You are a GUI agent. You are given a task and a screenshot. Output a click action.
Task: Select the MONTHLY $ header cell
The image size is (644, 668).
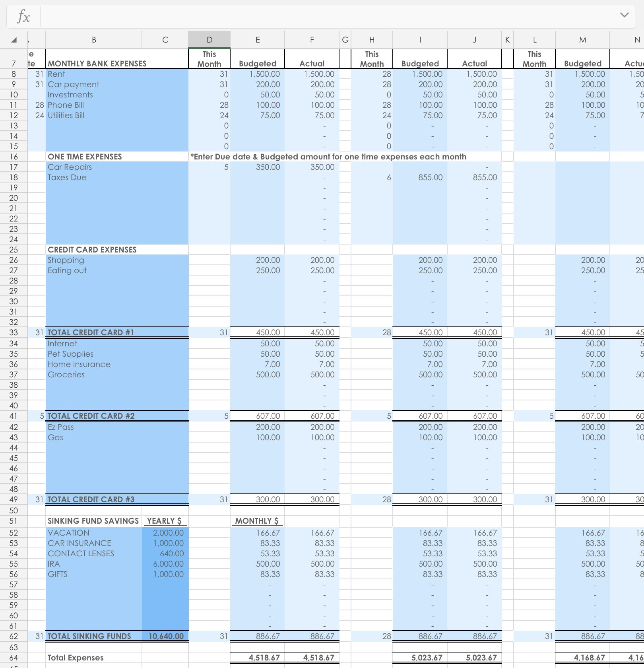pos(257,521)
